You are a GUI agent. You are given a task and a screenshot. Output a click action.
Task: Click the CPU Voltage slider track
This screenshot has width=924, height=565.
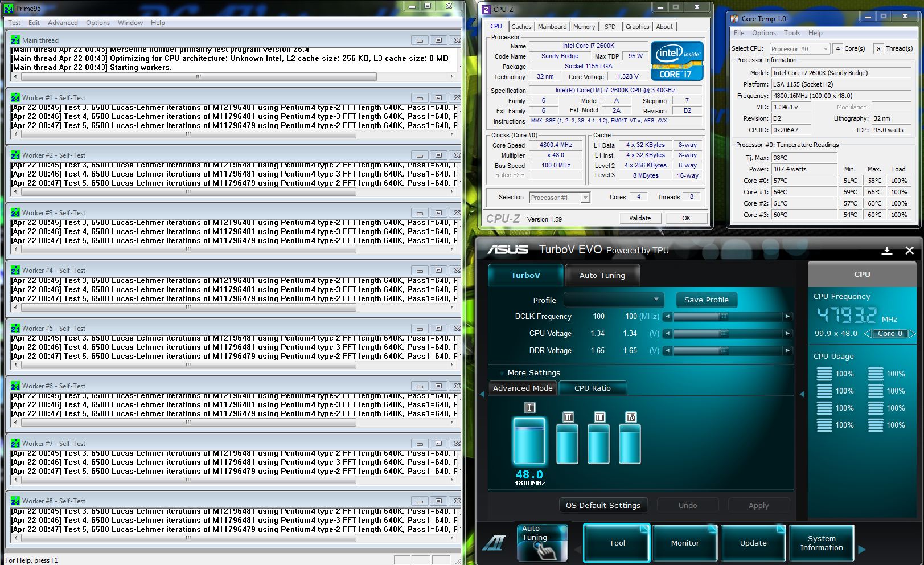[727, 334]
